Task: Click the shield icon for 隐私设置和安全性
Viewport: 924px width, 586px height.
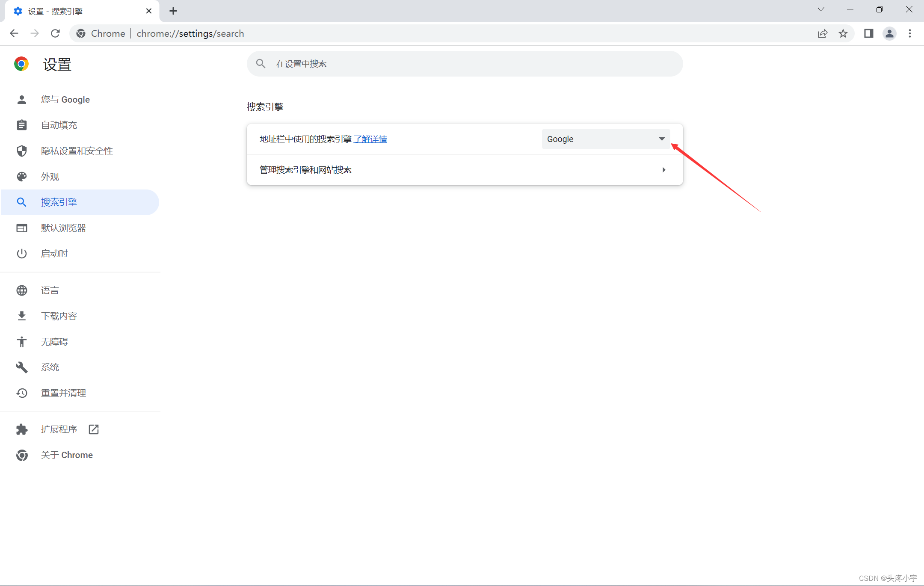Action: click(x=22, y=151)
